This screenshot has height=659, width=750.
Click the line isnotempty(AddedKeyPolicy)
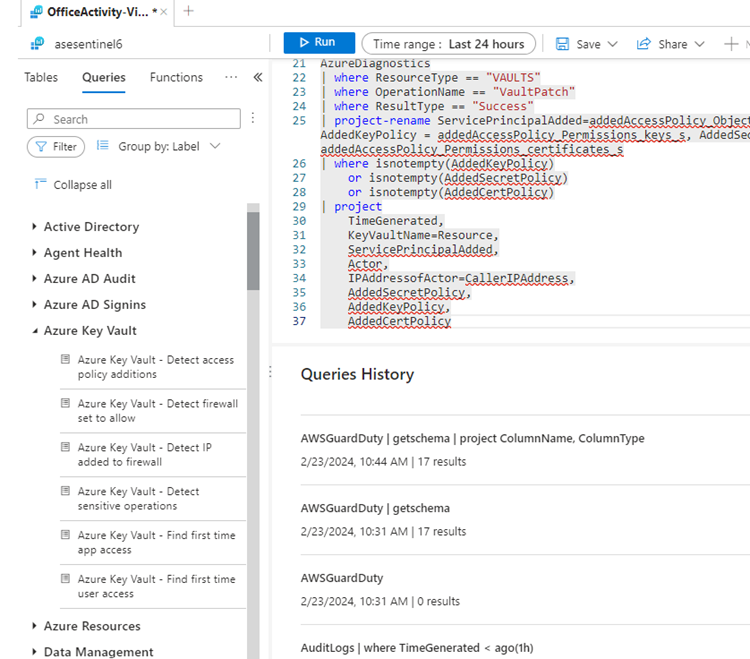click(437, 164)
